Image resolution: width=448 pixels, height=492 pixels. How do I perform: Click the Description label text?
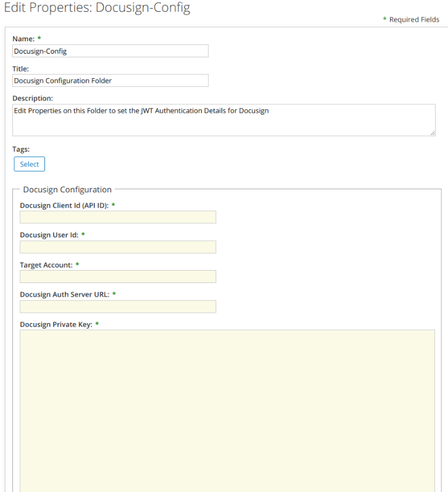[x=33, y=98]
